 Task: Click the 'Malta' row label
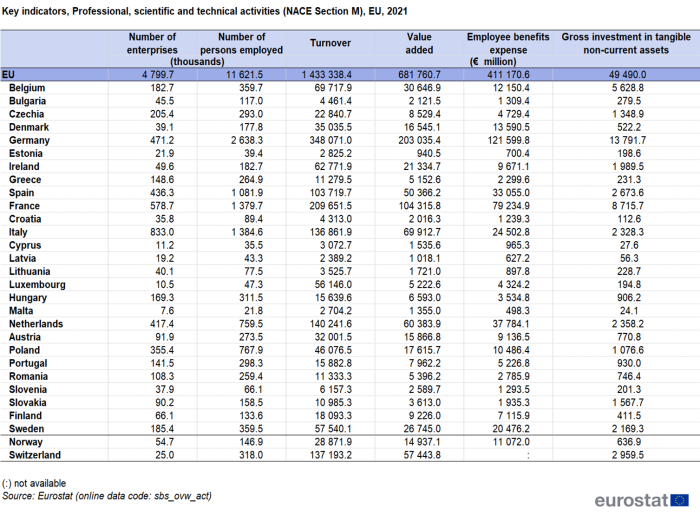click(x=21, y=311)
